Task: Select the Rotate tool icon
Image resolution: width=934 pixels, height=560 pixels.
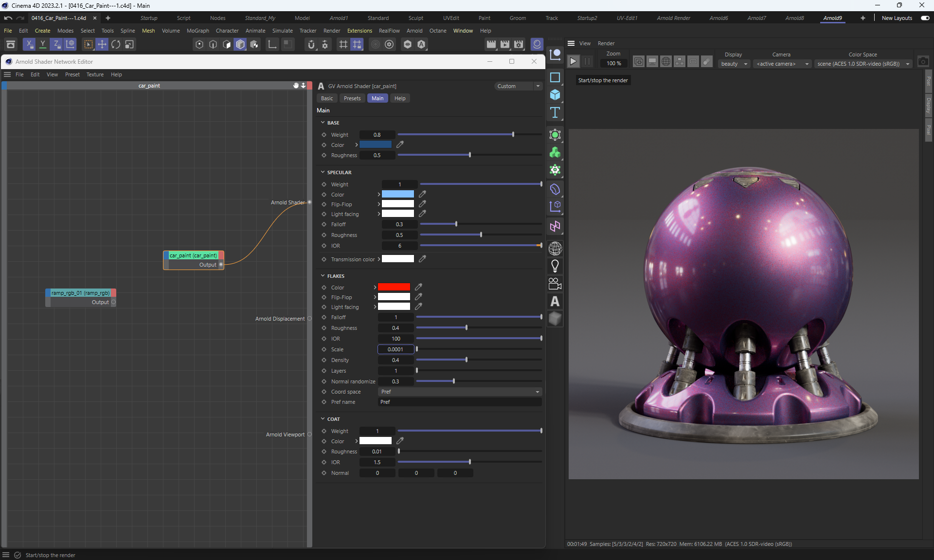Action: click(x=116, y=44)
